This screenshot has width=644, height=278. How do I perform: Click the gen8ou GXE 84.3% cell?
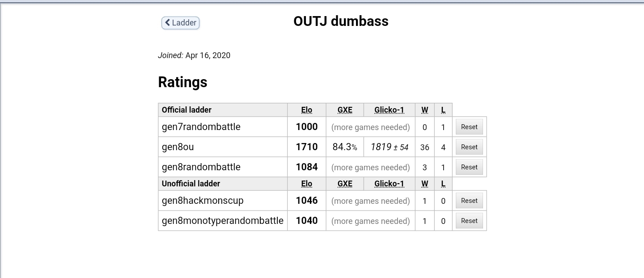coord(345,147)
